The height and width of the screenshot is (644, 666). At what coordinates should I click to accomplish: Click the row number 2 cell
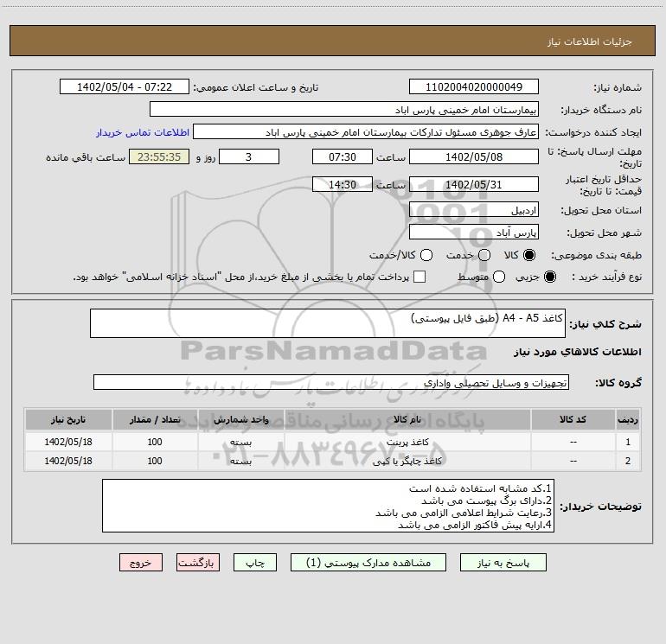[x=628, y=461]
